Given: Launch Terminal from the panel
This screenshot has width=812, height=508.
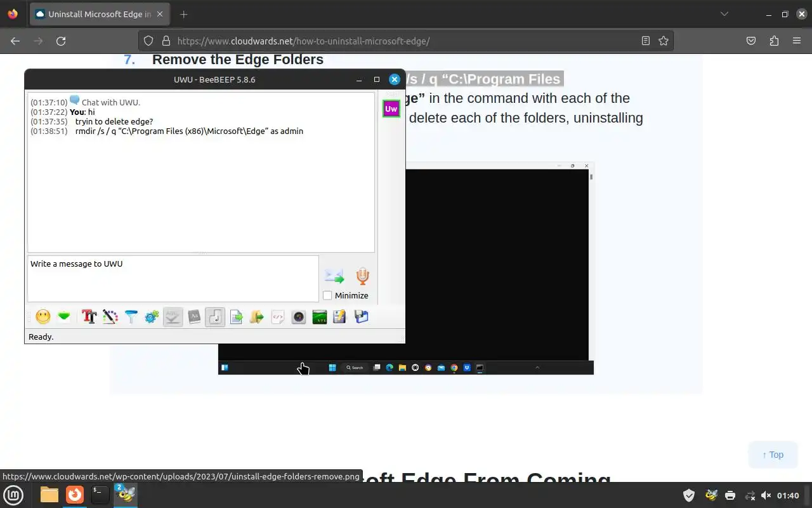Looking at the screenshot, I should pos(100,495).
